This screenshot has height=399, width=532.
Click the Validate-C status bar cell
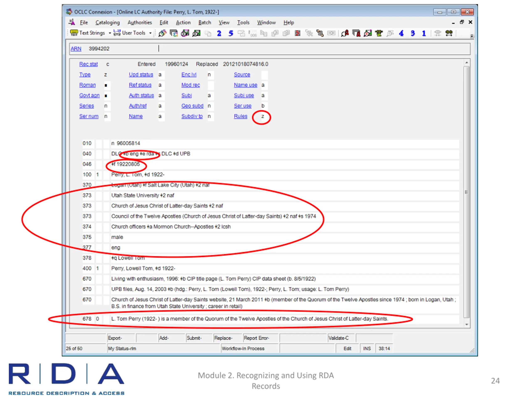pyautogui.click(x=341, y=338)
